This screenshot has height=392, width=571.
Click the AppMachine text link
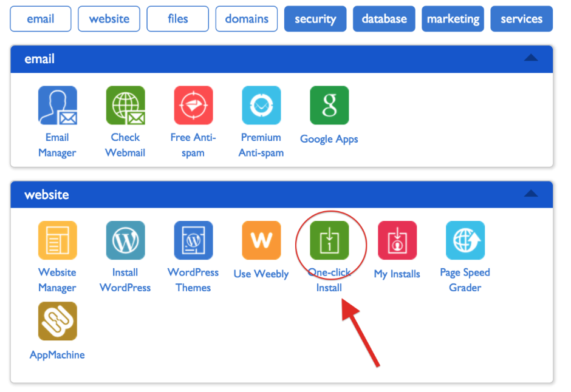(x=57, y=355)
